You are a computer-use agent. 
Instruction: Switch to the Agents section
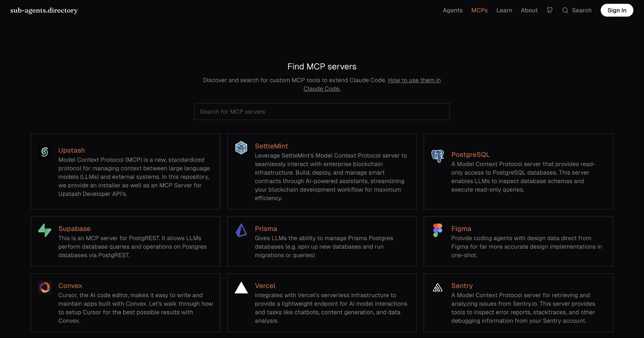pyautogui.click(x=452, y=10)
